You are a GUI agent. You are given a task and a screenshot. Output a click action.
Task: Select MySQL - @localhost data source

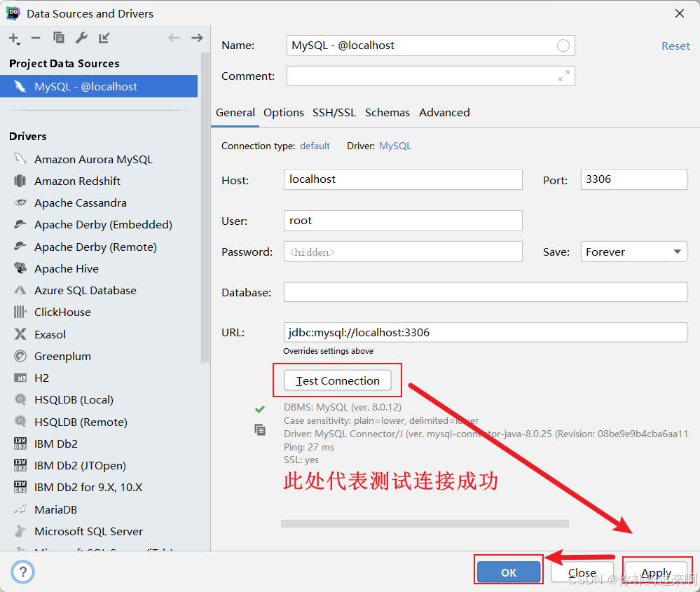coord(99,86)
